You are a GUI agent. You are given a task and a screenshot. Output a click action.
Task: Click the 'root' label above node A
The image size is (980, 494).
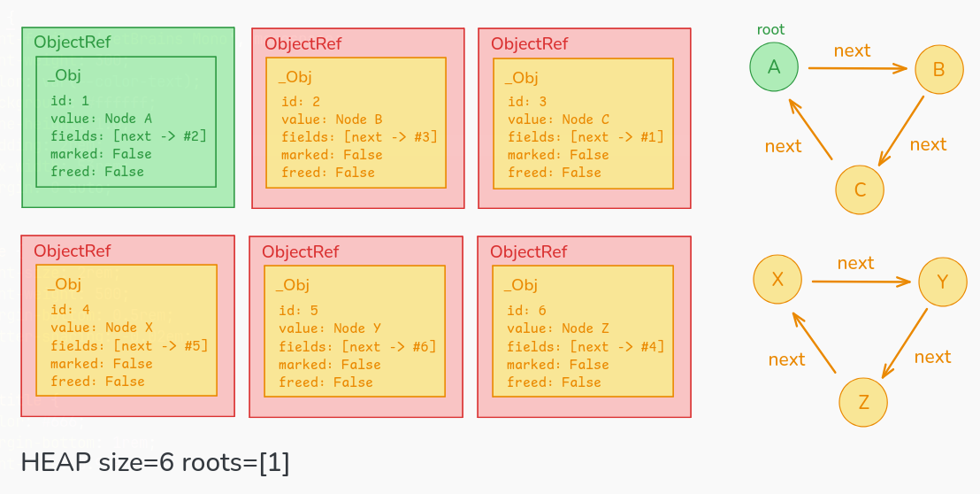[x=770, y=30]
